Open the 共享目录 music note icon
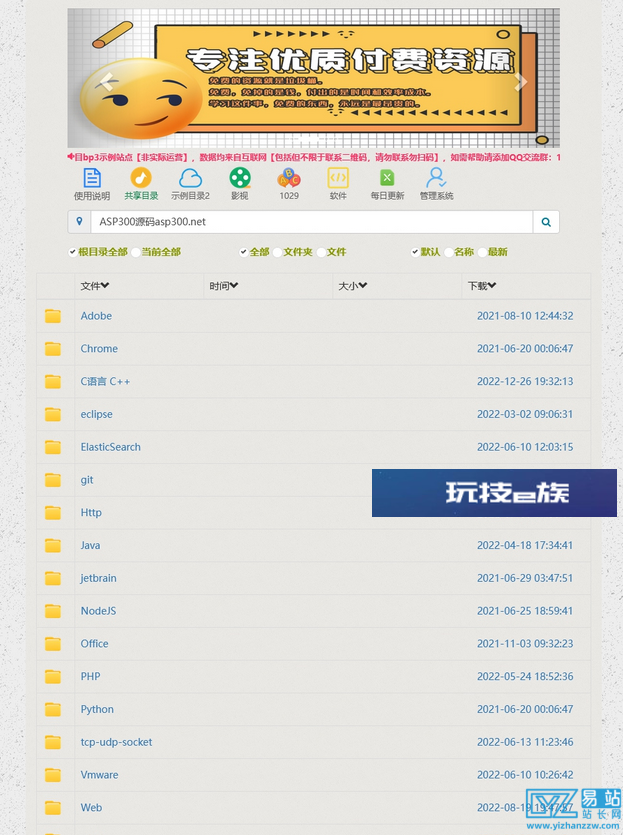Image resolution: width=623 pixels, height=835 pixels. pyautogui.click(x=141, y=178)
